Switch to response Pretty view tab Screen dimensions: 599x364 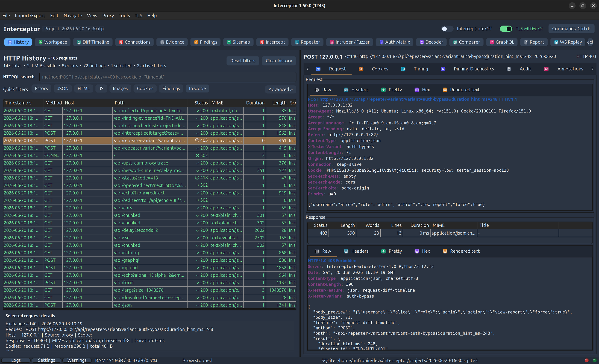click(392, 251)
